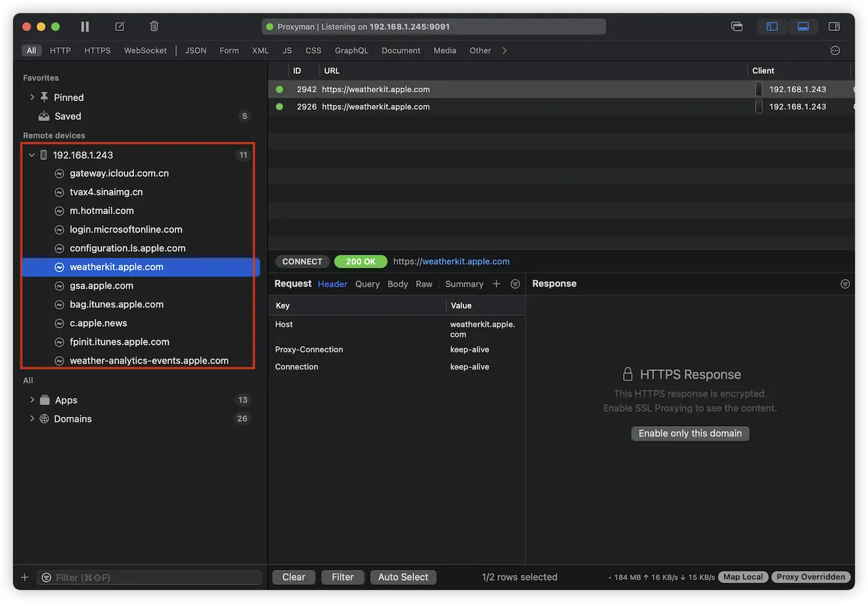Open the Request Raw tab

point(424,284)
